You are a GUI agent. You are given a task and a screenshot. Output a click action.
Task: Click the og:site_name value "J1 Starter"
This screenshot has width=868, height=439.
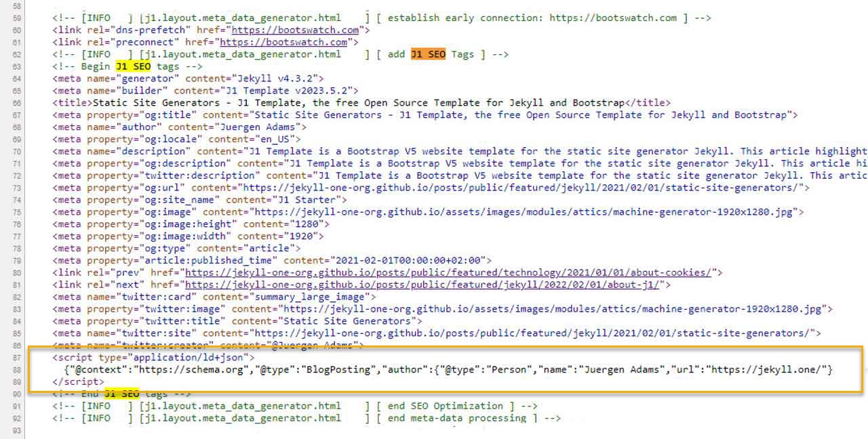tap(306, 199)
